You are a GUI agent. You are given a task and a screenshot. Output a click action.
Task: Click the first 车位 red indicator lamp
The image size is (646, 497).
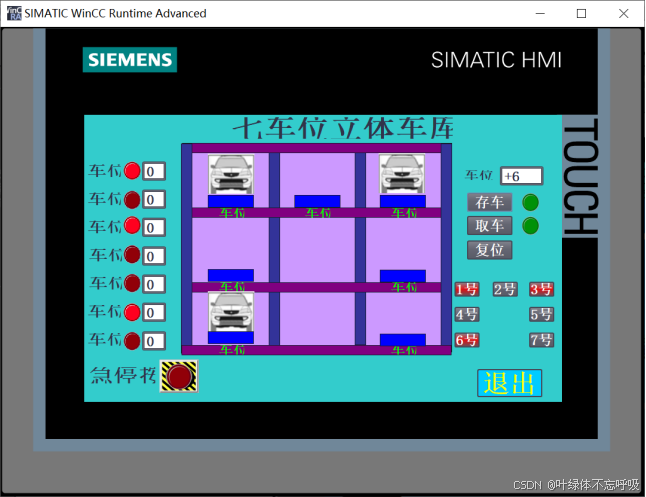(132, 171)
